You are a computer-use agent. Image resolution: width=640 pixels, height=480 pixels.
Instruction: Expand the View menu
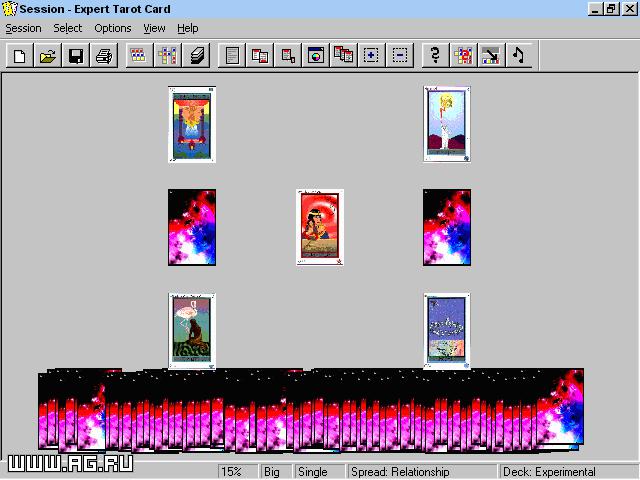pyautogui.click(x=154, y=28)
